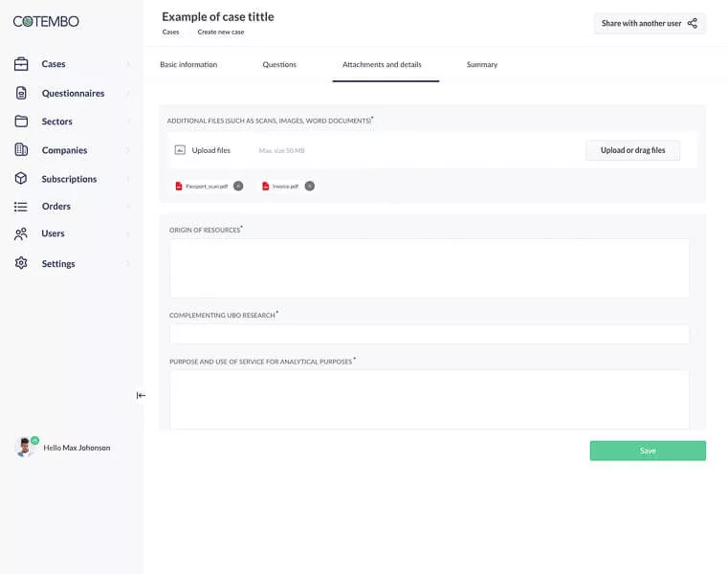Expand the Subscriptions menu chevron
The height and width of the screenshot is (574, 728).
tap(128, 179)
